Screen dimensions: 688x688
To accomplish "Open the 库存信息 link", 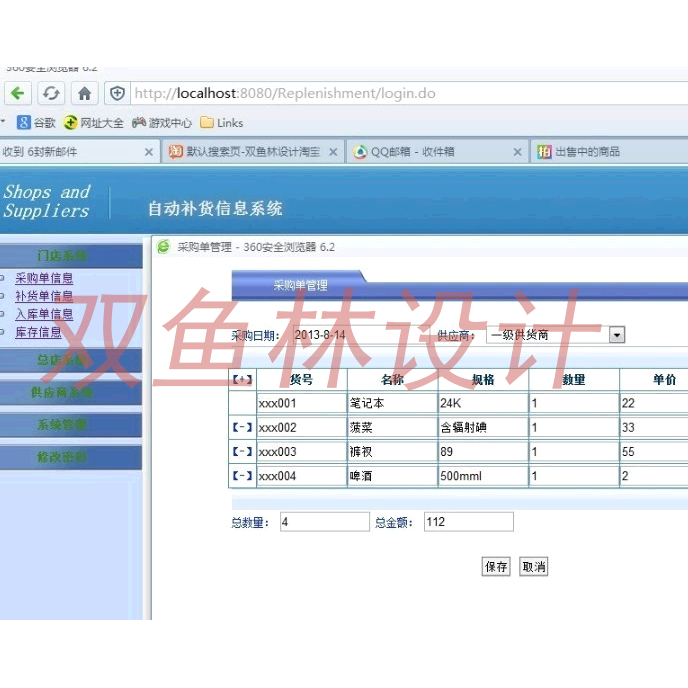I will click(38, 332).
